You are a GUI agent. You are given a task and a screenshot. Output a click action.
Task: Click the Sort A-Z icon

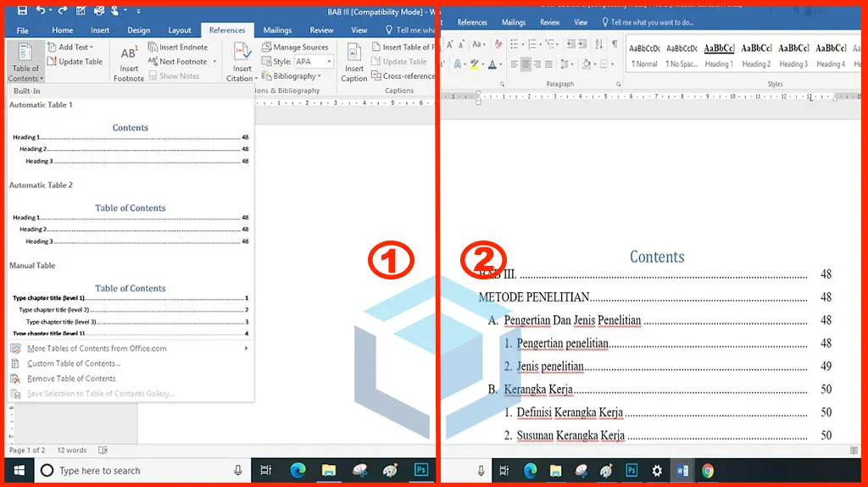pos(599,44)
